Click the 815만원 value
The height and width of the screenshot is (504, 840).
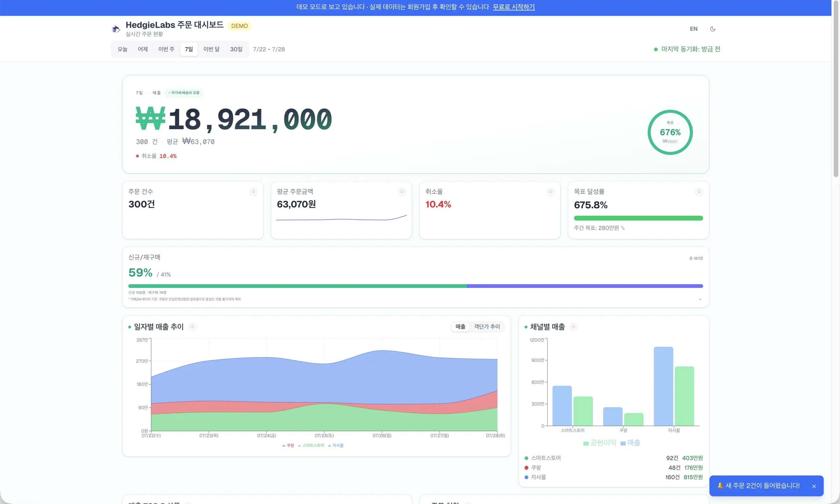693,477
